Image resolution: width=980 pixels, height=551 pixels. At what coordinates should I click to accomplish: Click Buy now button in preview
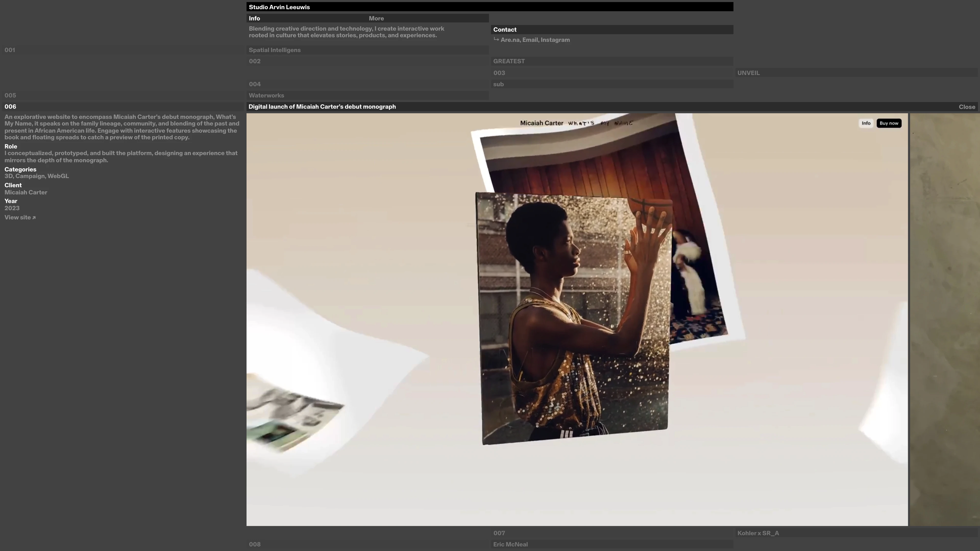889,123
